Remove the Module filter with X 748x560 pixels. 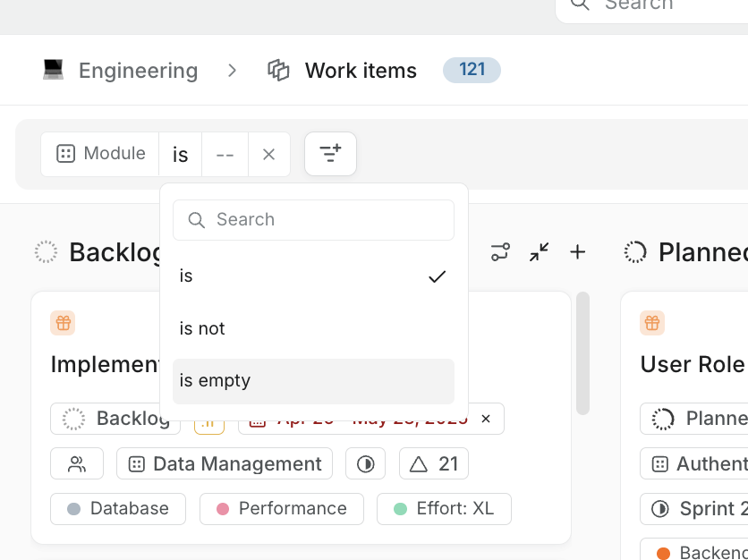tap(268, 155)
